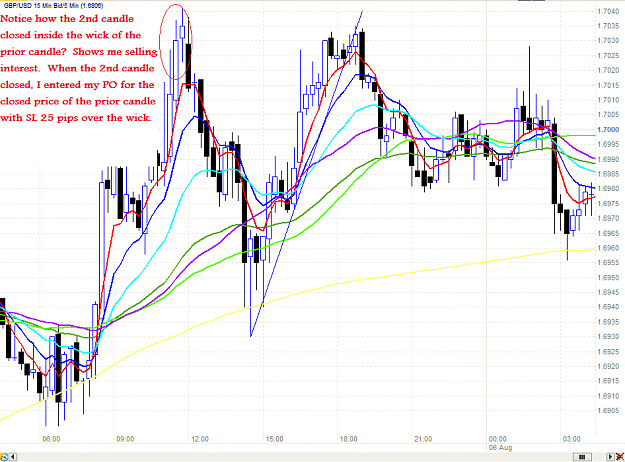The width and height of the screenshot is (625, 462).
Task: Click the 1.6960 price label
Action: click(608, 248)
